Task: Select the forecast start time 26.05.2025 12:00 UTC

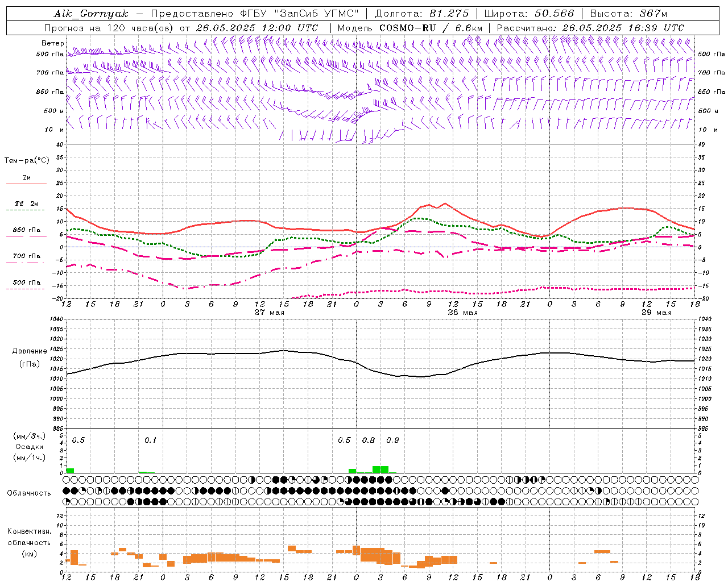Action: tap(257, 28)
